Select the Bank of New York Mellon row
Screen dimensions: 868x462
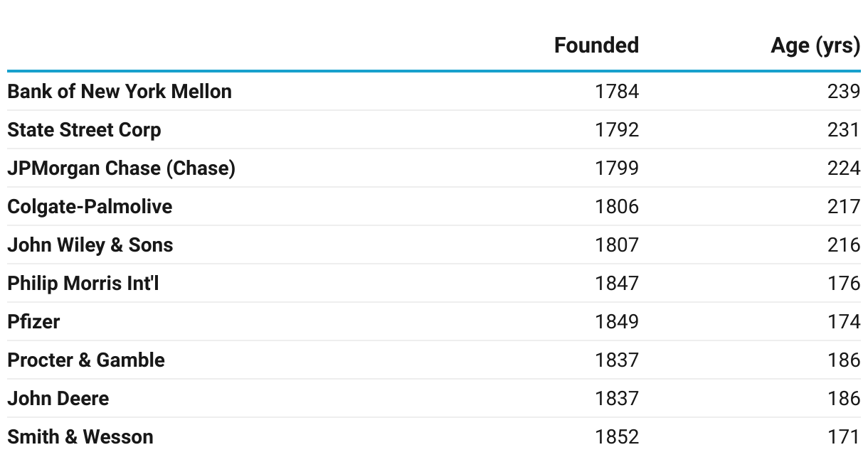point(120,92)
